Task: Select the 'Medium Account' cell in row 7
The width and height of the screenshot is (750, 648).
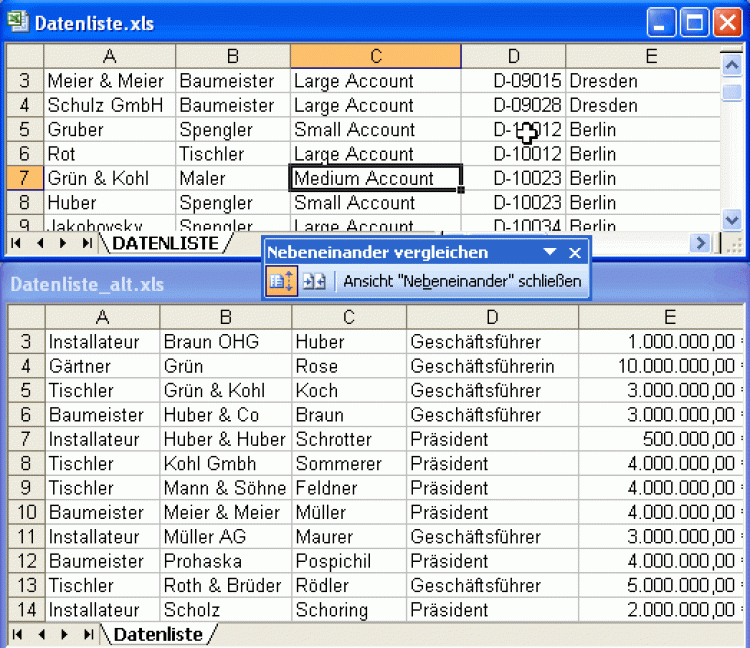Action: point(375,178)
